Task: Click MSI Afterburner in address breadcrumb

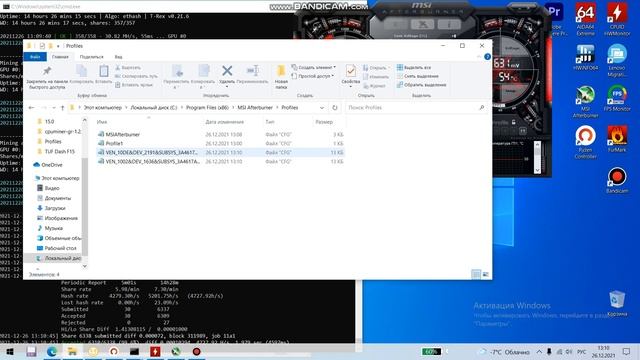Action: 255,108
